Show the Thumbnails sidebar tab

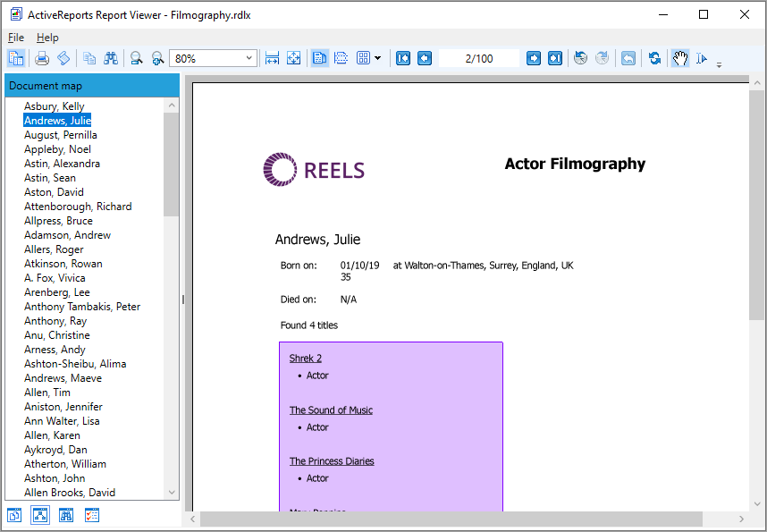[x=14, y=515]
